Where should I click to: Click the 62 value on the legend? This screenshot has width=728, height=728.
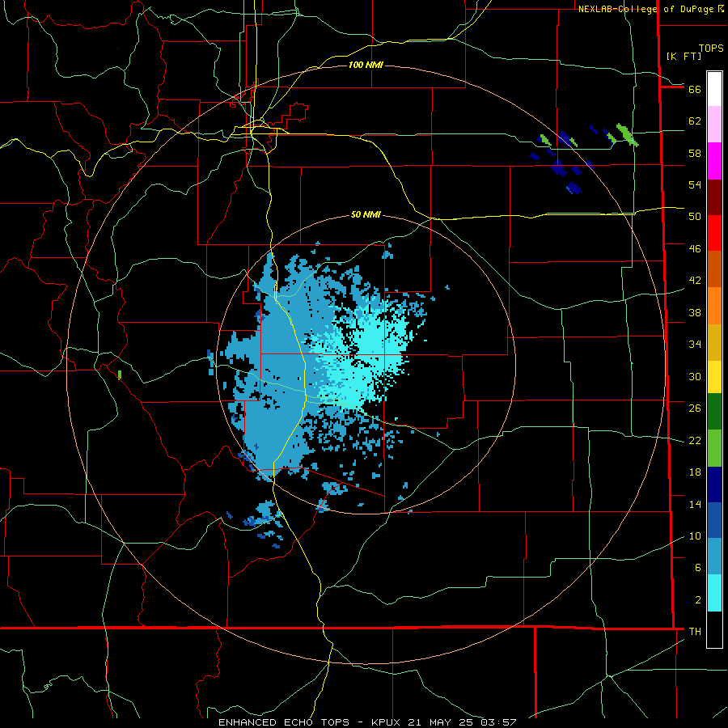pos(695,121)
